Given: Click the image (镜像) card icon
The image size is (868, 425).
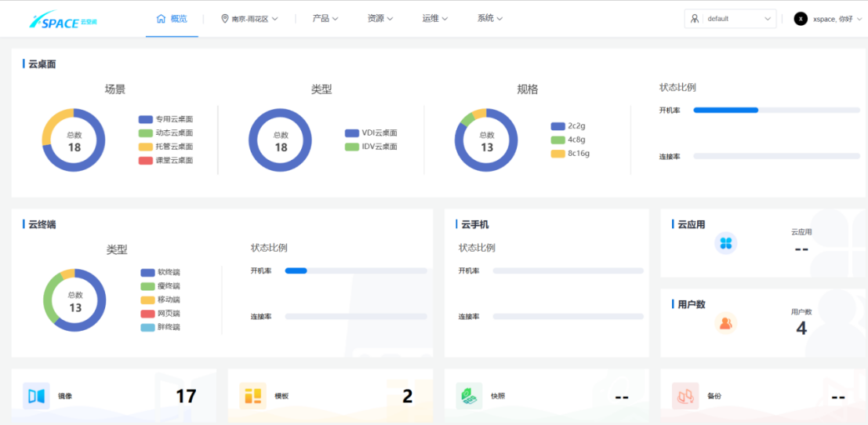Looking at the screenshot, I should pyautogui.click(x=36, y=396).
